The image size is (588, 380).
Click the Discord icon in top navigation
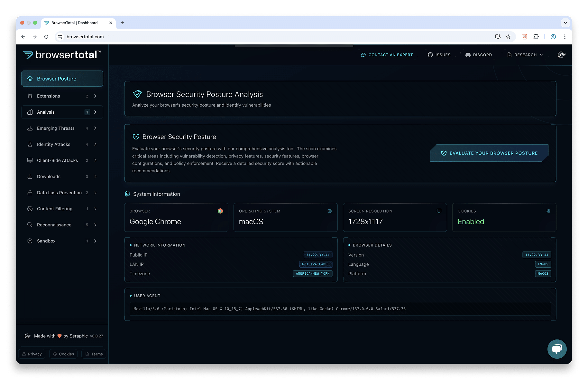[468, 55]
